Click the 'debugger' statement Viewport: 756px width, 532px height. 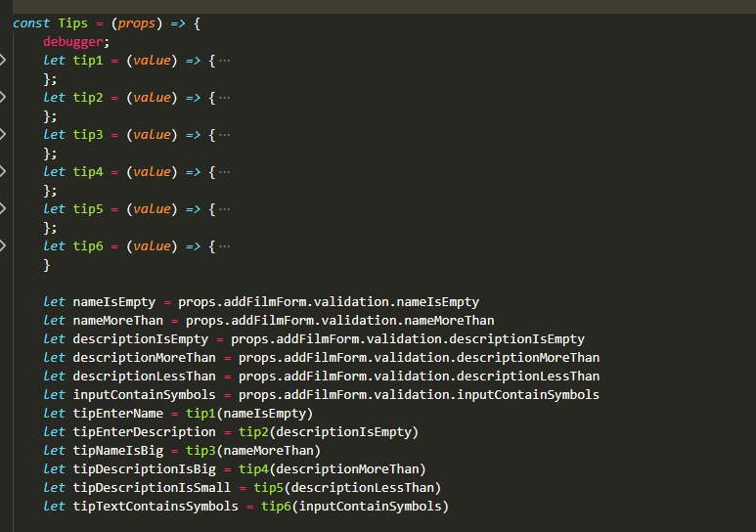point(73,42)
